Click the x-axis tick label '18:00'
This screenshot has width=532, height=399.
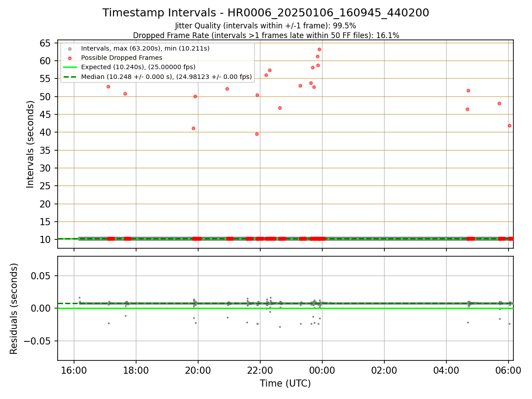(136, 370)
